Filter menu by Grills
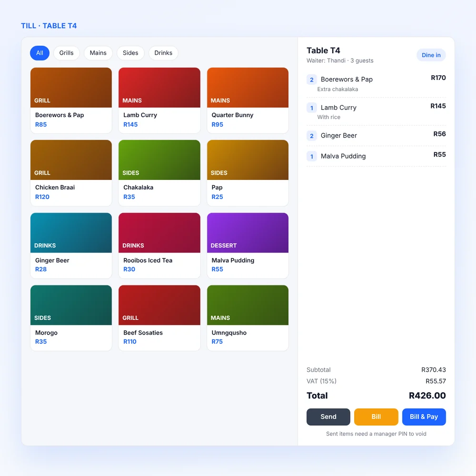Viewport: 476px width, 476px height. (x=66, y=53)
